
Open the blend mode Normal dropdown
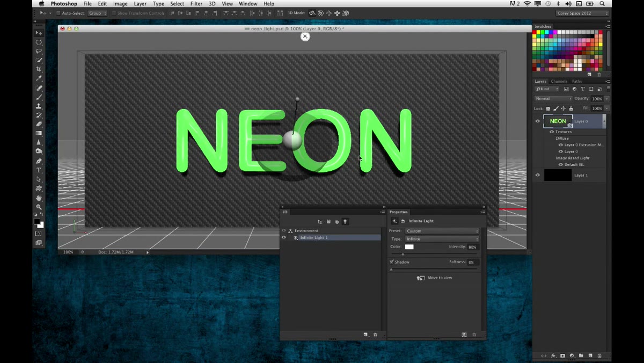click(x=553, y=99)
